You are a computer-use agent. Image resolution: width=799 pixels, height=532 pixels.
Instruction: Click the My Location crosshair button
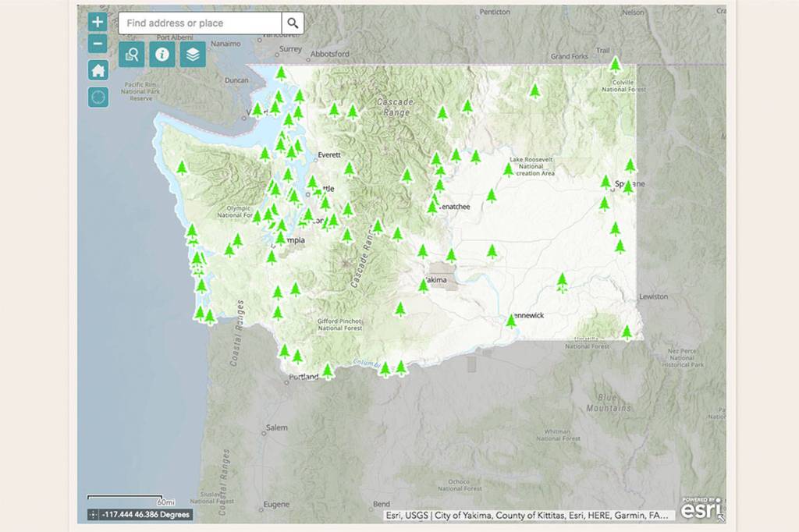(98, 98)
